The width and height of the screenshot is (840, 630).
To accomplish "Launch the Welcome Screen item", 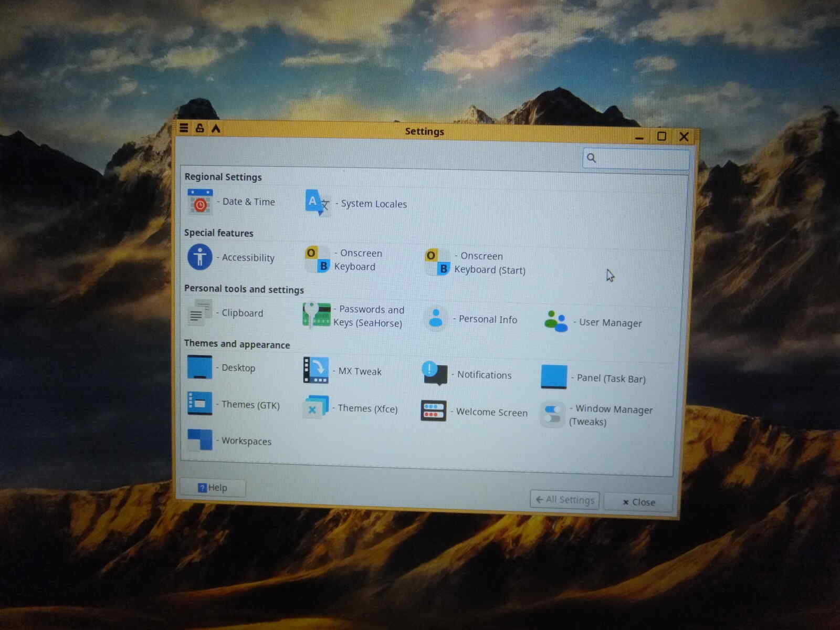I will [x=474, y=412].
